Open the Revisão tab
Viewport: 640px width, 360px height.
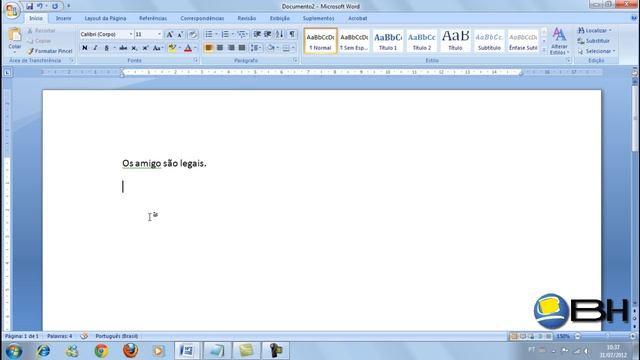point(247,18)
